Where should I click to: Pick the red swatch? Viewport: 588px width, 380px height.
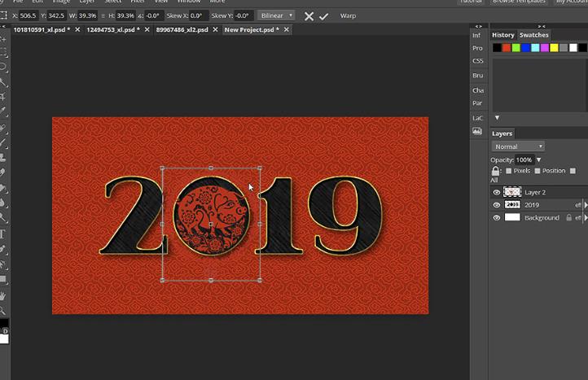tap(507, 47)
